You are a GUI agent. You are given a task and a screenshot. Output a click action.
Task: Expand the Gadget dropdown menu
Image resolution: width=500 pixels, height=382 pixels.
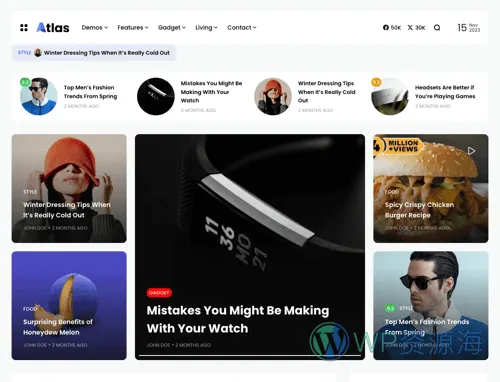coord(172,28)
